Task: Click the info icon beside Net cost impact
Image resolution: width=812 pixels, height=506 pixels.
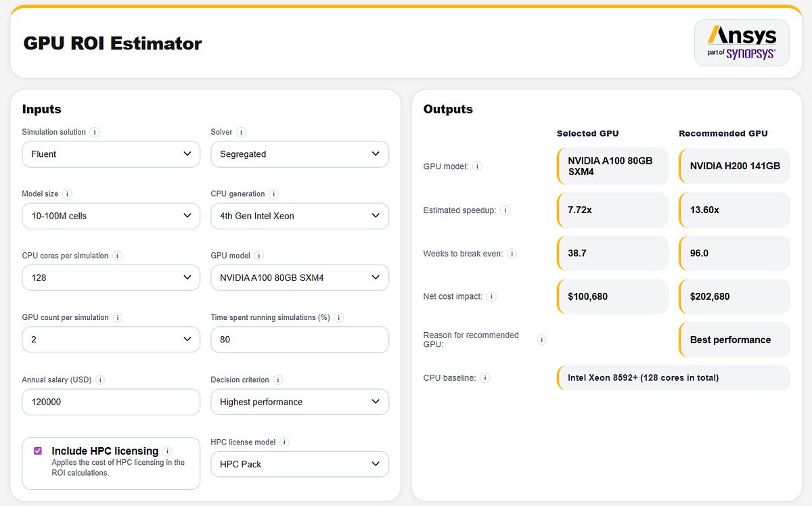Action: pos(492,296)
